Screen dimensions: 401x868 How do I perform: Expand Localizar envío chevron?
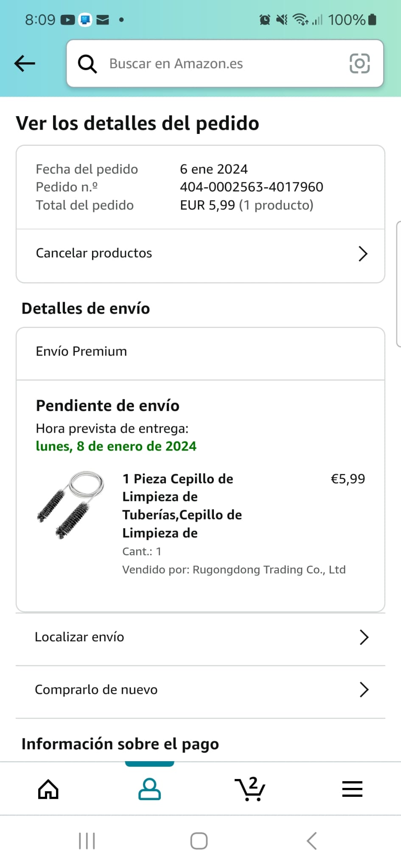(x=364, y=637)
